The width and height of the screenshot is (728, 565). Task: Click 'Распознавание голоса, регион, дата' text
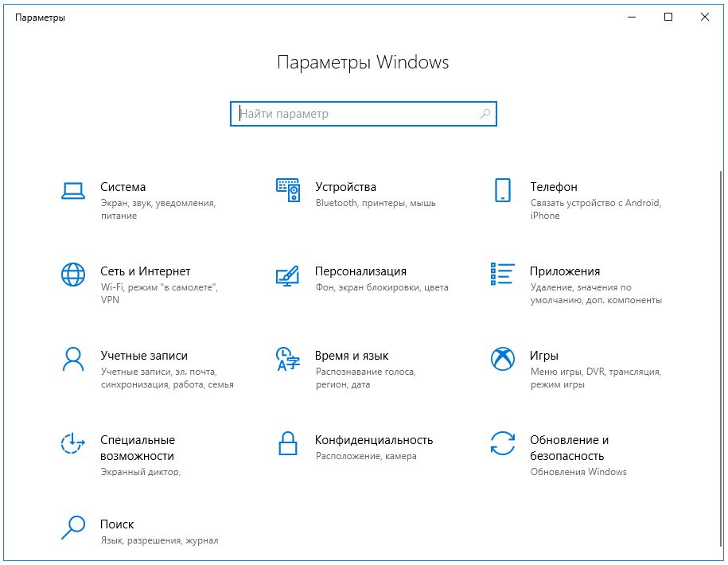pos(366,378)
